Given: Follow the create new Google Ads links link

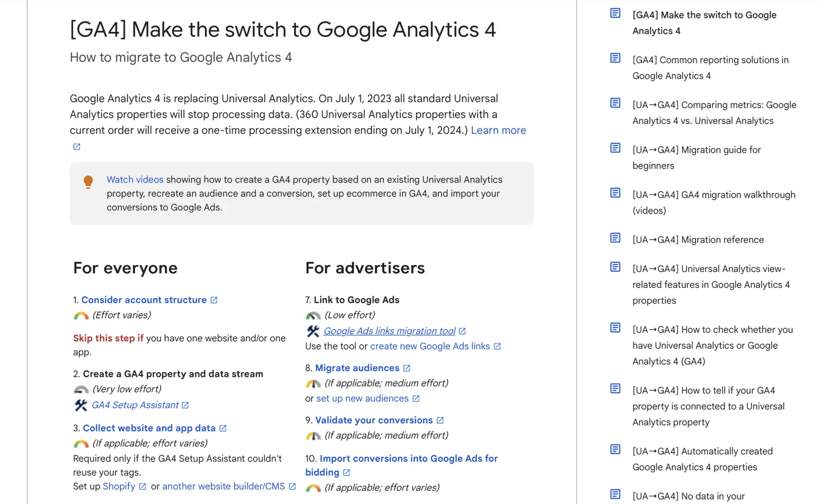Looking at the screenshot, I should click(x=430, y=346).
